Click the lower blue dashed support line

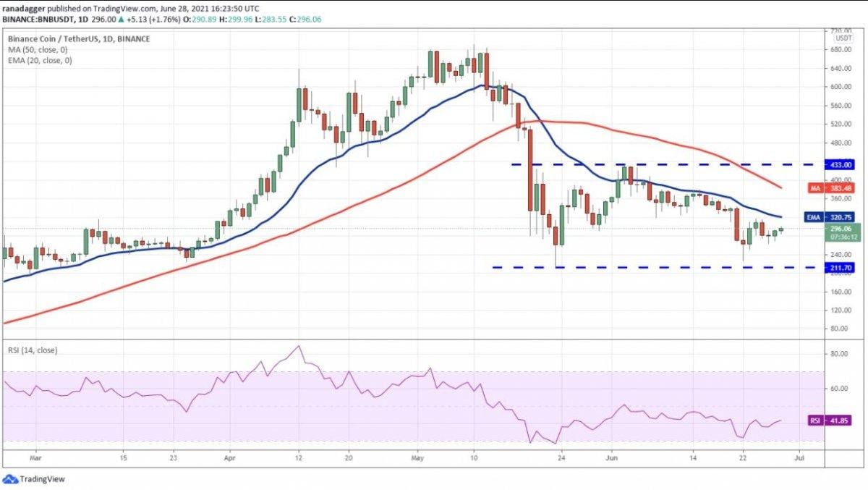click(x=651, y=267)
